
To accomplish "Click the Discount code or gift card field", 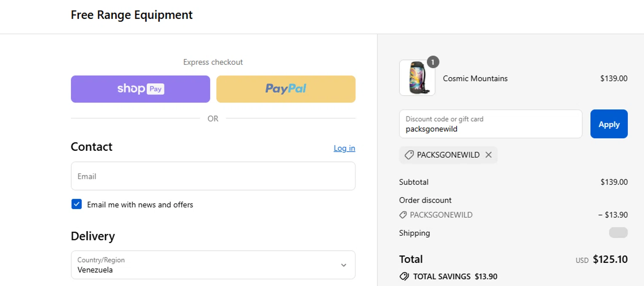I will [491, 124].
